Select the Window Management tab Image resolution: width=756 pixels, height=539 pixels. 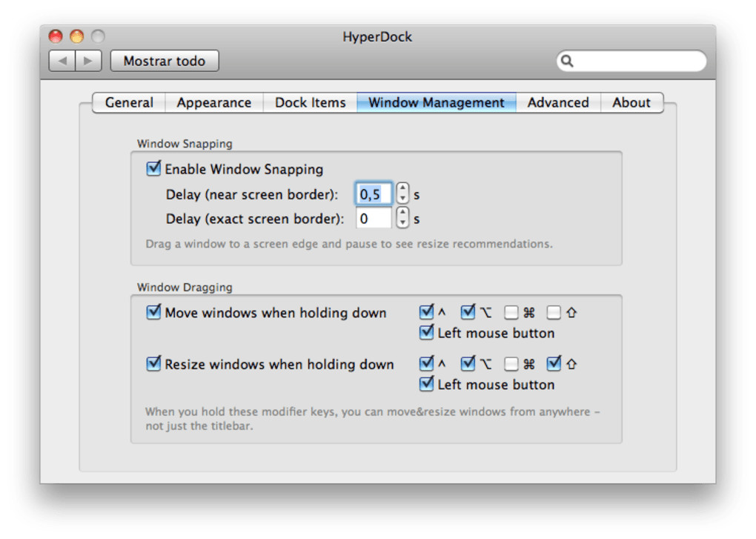click(437, 103)
